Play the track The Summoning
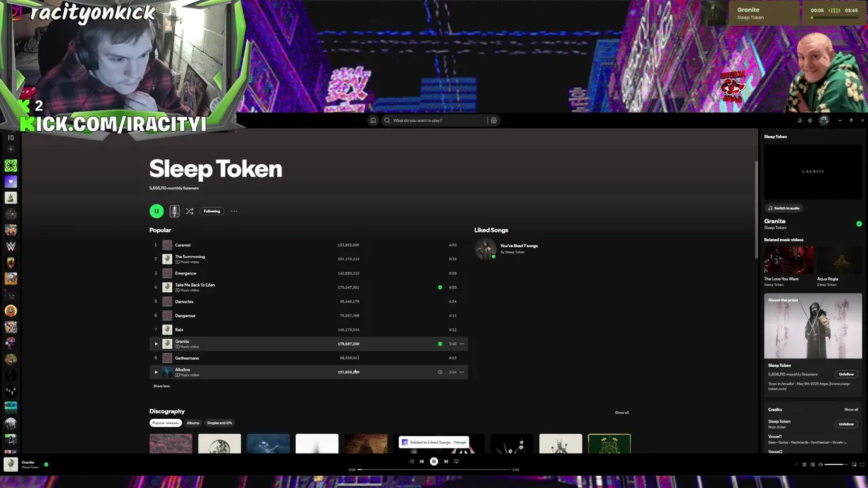868x488 pixels. 309,259
